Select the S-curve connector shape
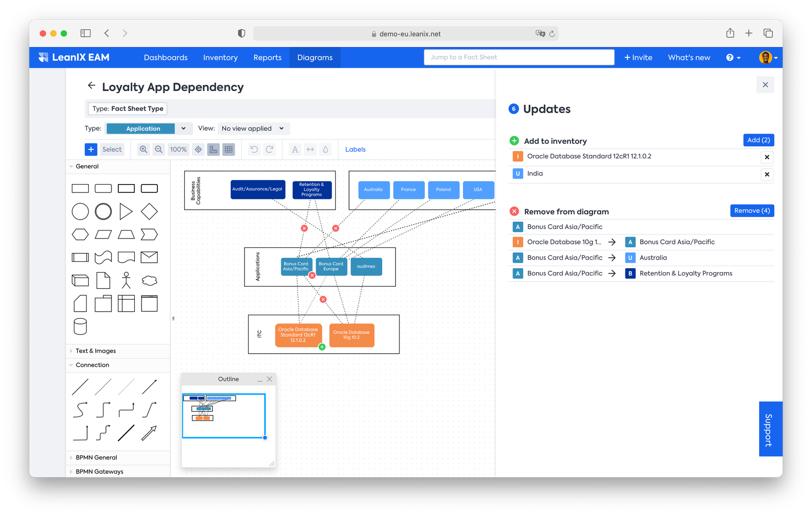This screenshot has width=812, height=516. [x=80, y=410]
